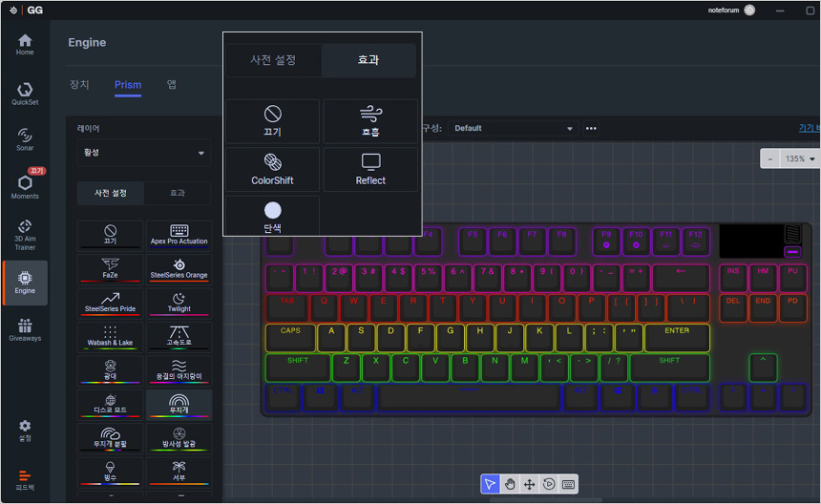Apply the 광대 preset
The height and width of the screenshot is (504, 821).
point(110,370)
